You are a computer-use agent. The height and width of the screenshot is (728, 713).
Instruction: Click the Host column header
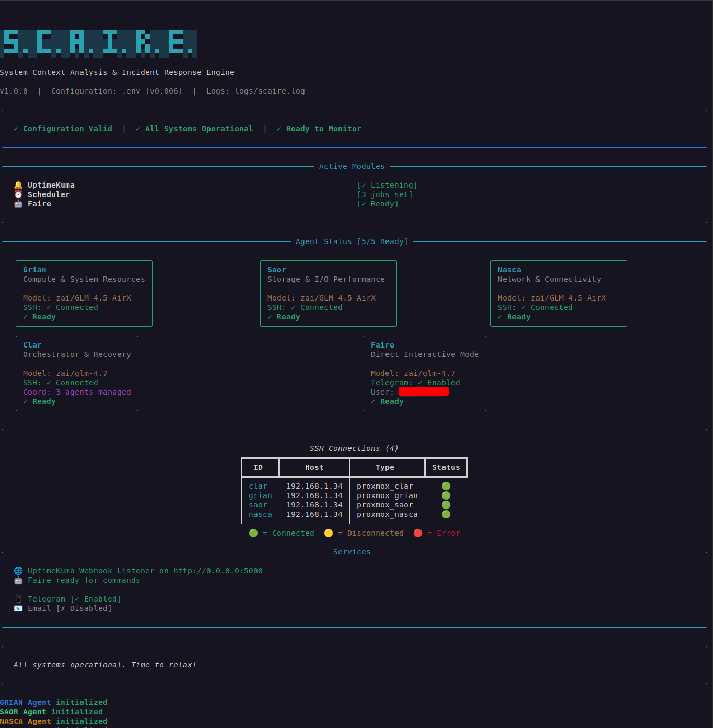coord(314,467)
